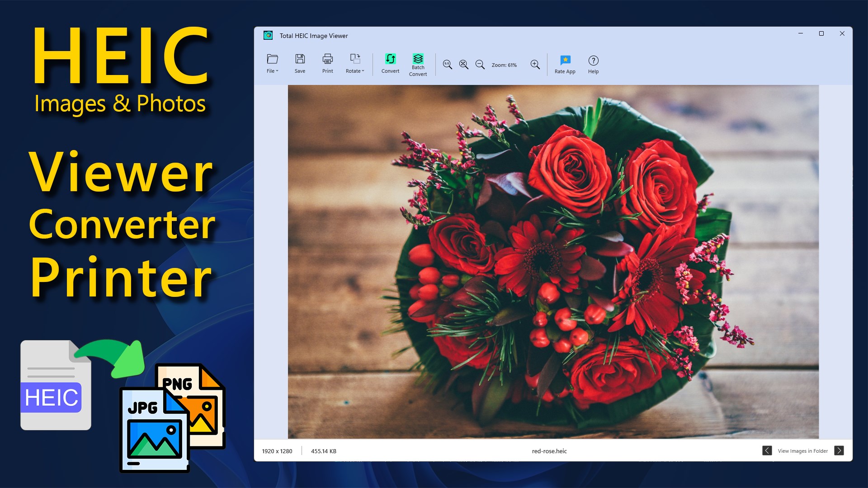Expand the Rotate dropdown
Image resolution: width=868 pixels, height=488 pixels.
click(x=355, y=63)
